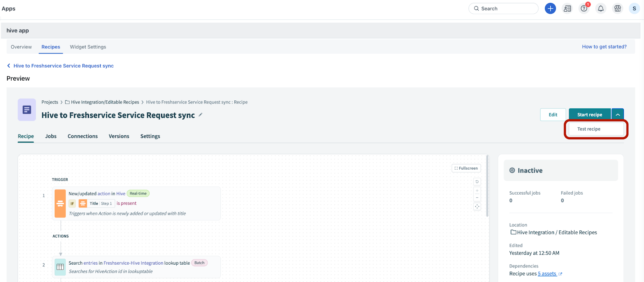The image size is (644, 282).
Task: Click Hive Integration / Editable Recipes location text
Action: pyautogui.click(x=557, y=232)
